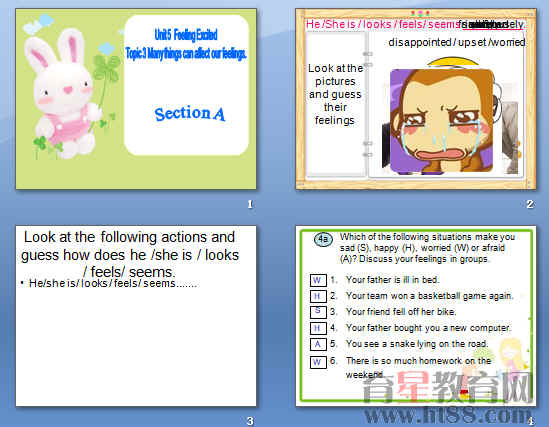549x427 pixels.
Task: Click the cartoon girl on slide 4
Action: tap(511, 360)
